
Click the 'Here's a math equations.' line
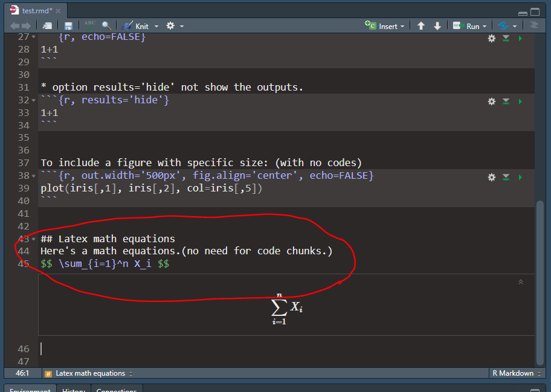[187, 251]
